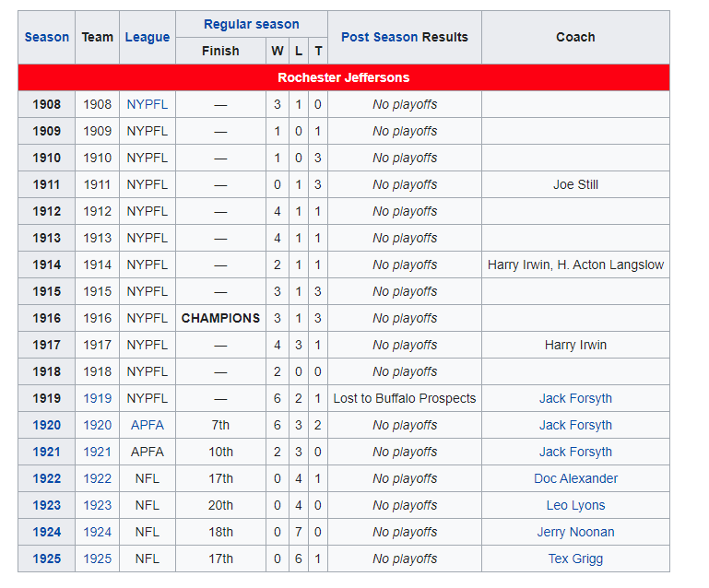Click the W column subheader
The image size is (709, 588).
click(x=278, y=51)
